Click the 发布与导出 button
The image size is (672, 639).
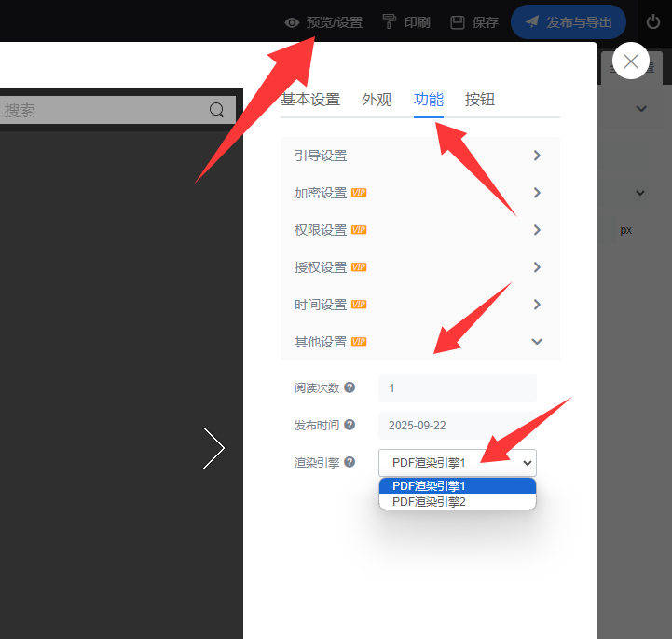[569, 22]
